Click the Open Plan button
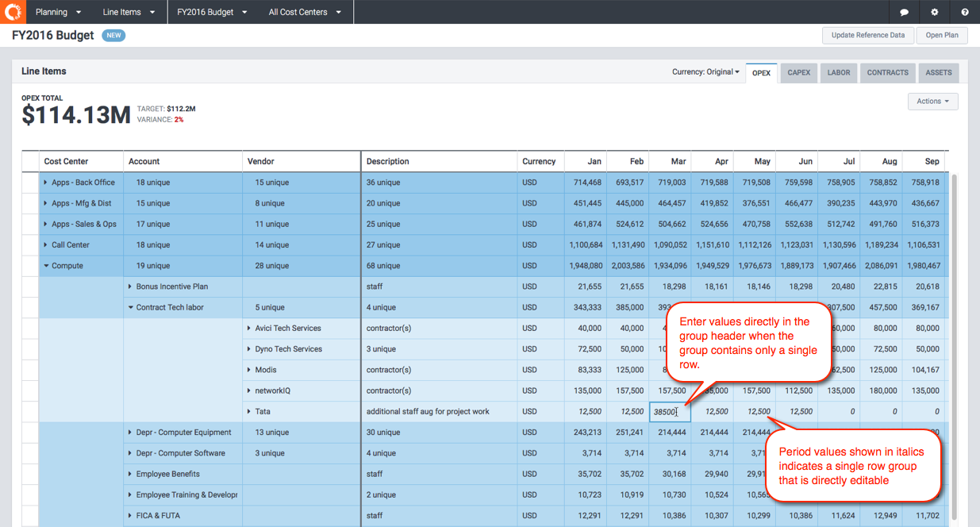Viewport: 980px width, 527px height. 942,35
